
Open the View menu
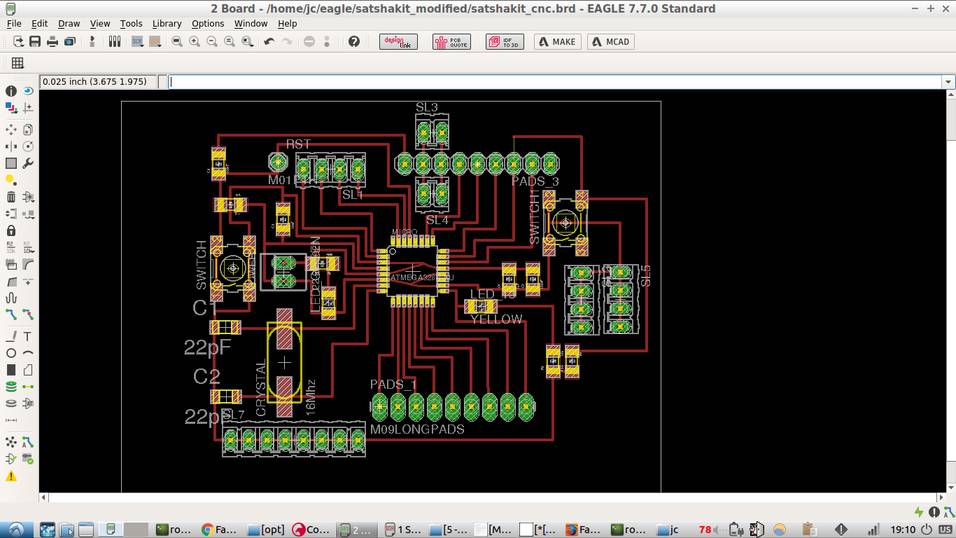[100, 23]
